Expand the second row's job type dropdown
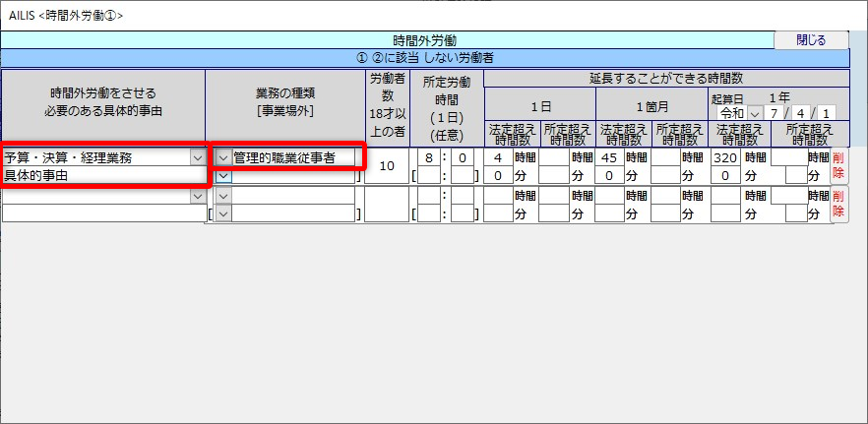The image size is (868, 424). (x=223, y=196)
